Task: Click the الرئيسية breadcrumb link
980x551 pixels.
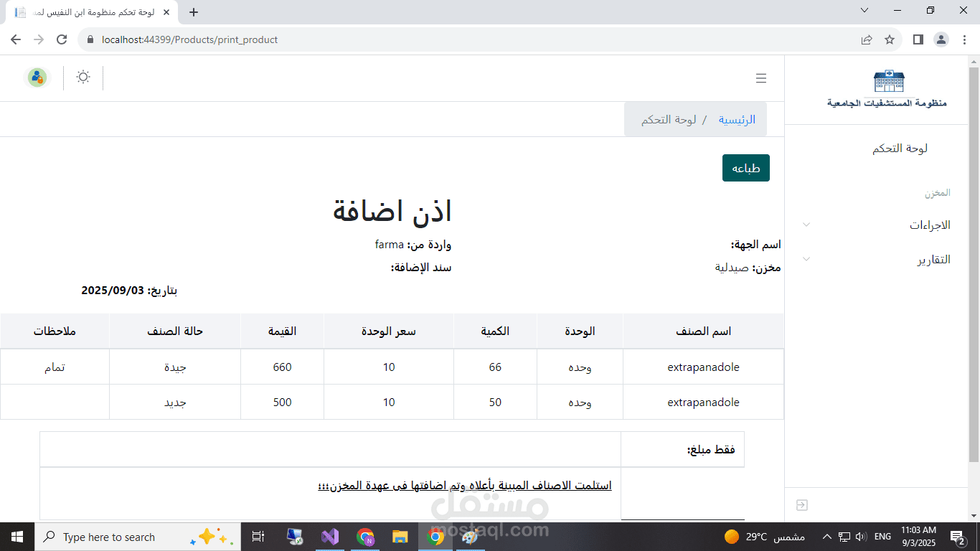Action: click(737, 120)
